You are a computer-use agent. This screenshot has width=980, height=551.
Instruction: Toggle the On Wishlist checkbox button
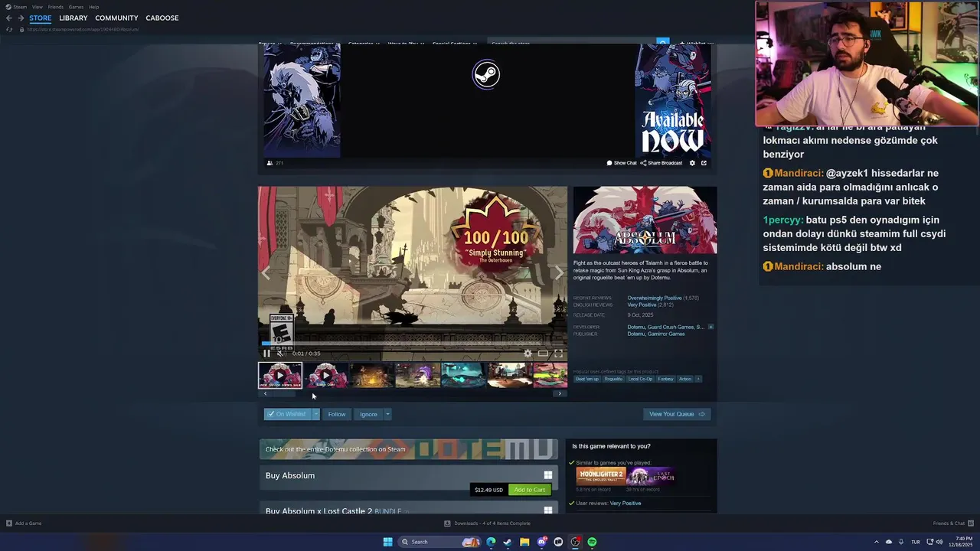point(288,414)
